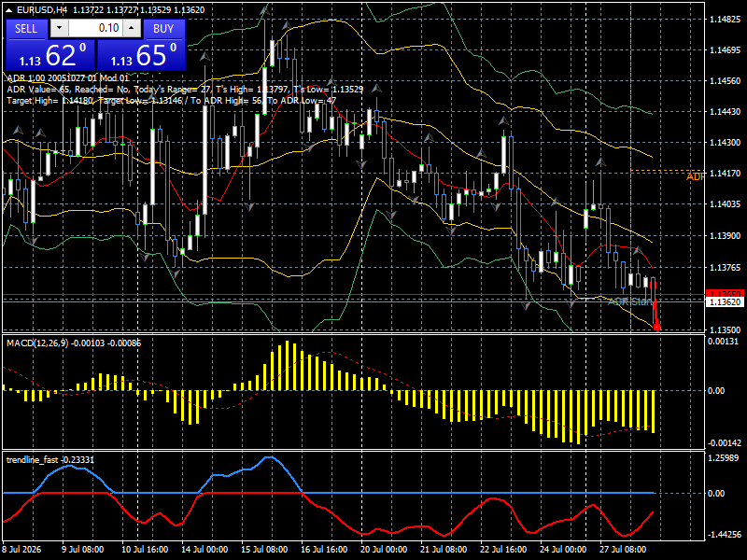Screen dimensions: 747x560
Task: Click the 0.10 volume input field
Action: pos(95,28)
